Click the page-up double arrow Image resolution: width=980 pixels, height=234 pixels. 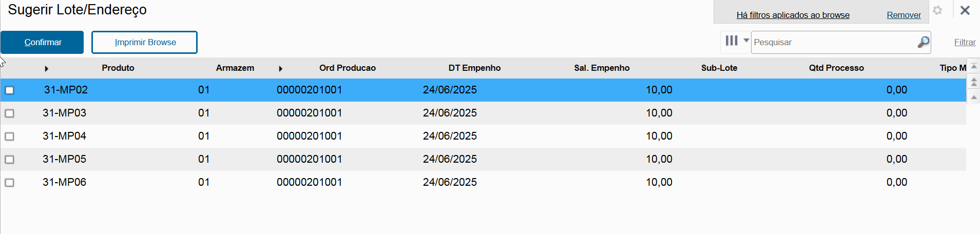(973, 82)
